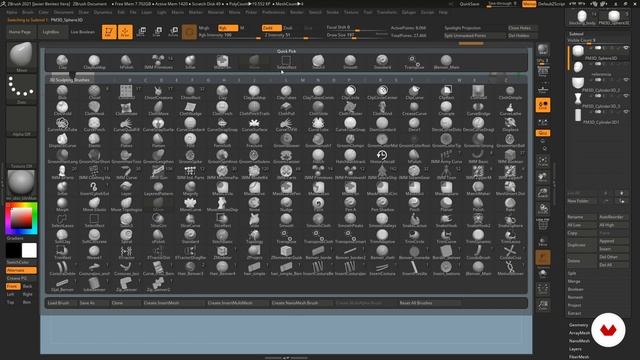This screenshot has height=360, width=640.
Task: Expand the Split section in Subtool
Action: 572,273
